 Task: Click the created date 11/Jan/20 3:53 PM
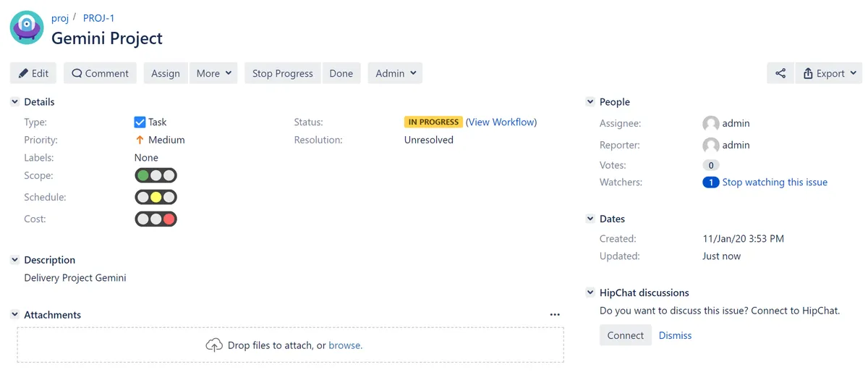click(x=743, y=239)
